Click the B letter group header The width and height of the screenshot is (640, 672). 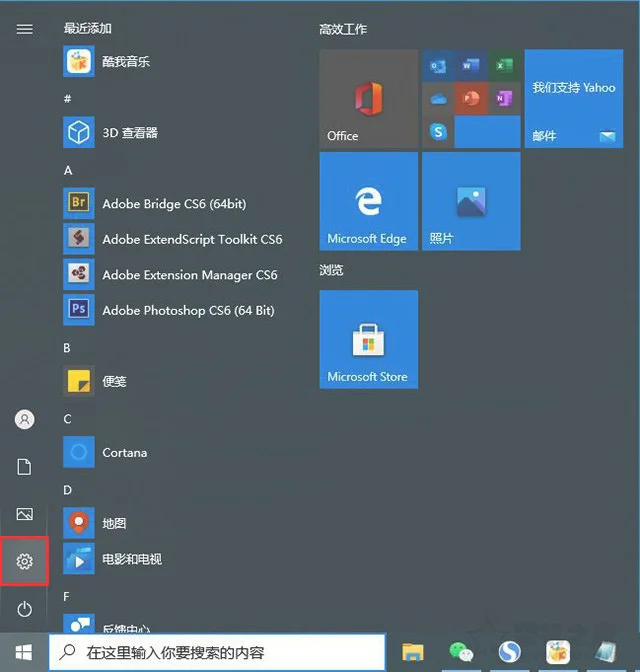coord(67,348)
